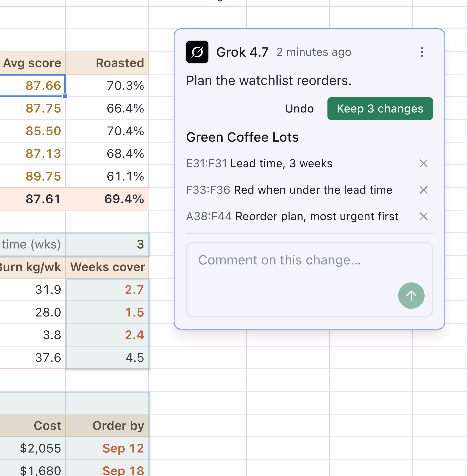Select the burn rate cell 31.9
Viewport: 468px width, 476px height.
[32, 290]
